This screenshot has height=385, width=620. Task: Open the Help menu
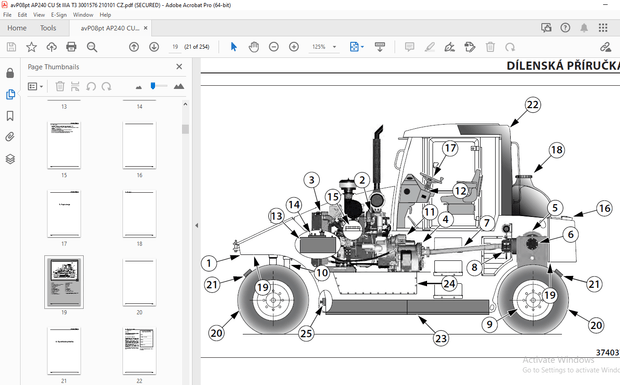pyautogui.click(x=105, y=15)
